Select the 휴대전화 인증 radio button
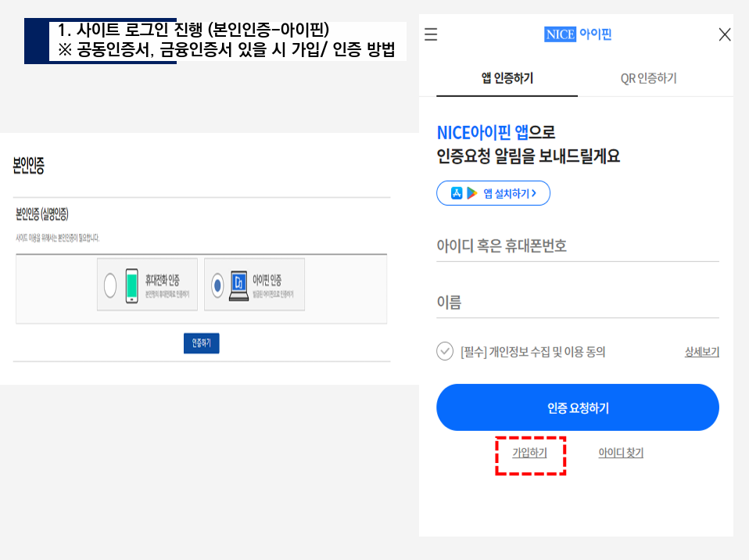749x560 pixels. point(110,285)
